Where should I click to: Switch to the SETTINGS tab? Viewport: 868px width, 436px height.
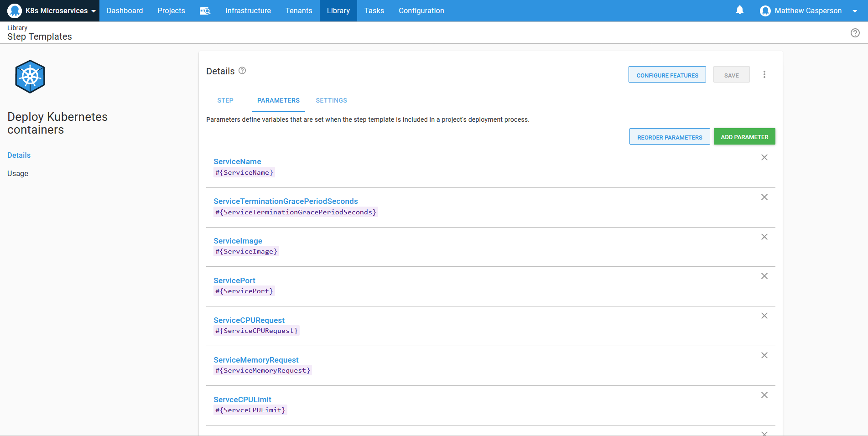click(331, 100)
